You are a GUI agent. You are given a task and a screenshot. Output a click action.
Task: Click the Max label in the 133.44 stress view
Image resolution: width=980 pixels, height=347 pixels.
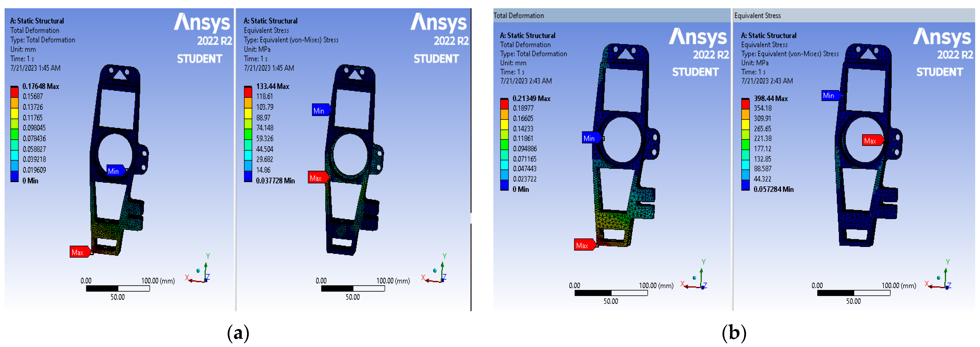(317, 178)
